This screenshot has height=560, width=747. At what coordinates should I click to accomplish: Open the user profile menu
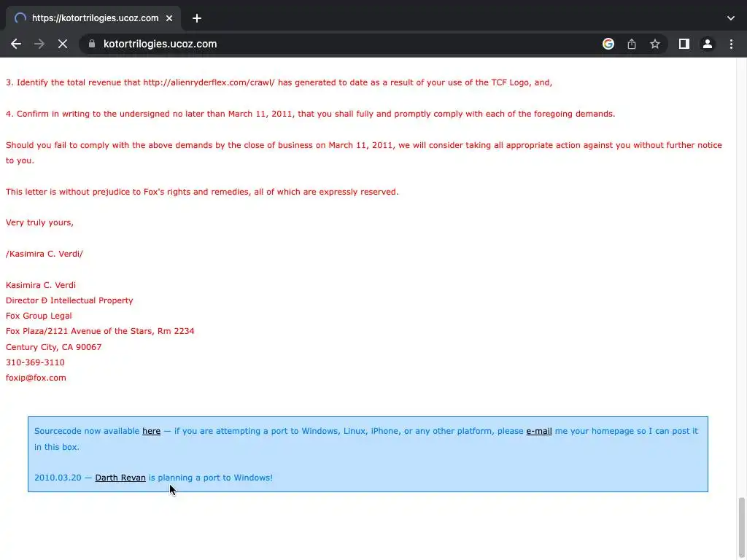(708, 44)
